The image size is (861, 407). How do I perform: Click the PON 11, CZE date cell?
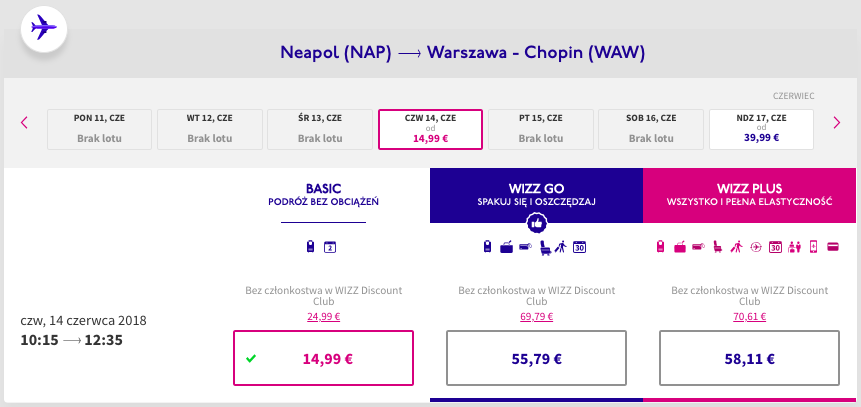[x=99, y=129]
